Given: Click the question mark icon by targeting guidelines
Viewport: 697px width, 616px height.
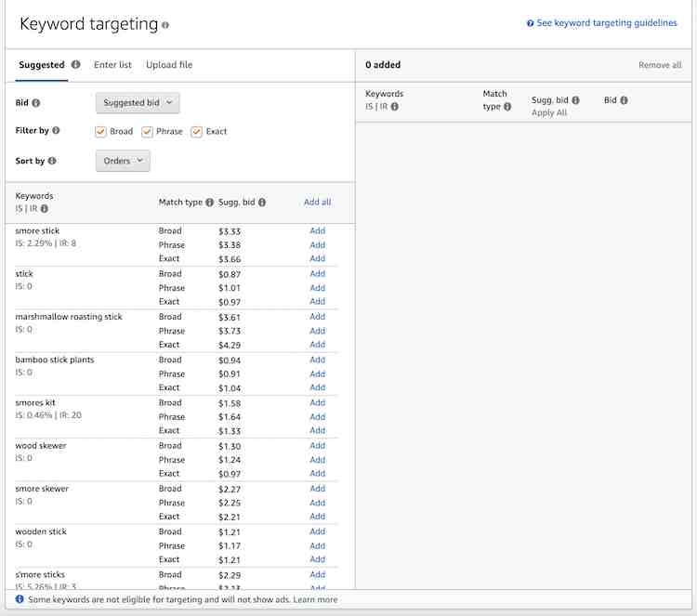Looking at the screenshot, I should pos(530,23).
